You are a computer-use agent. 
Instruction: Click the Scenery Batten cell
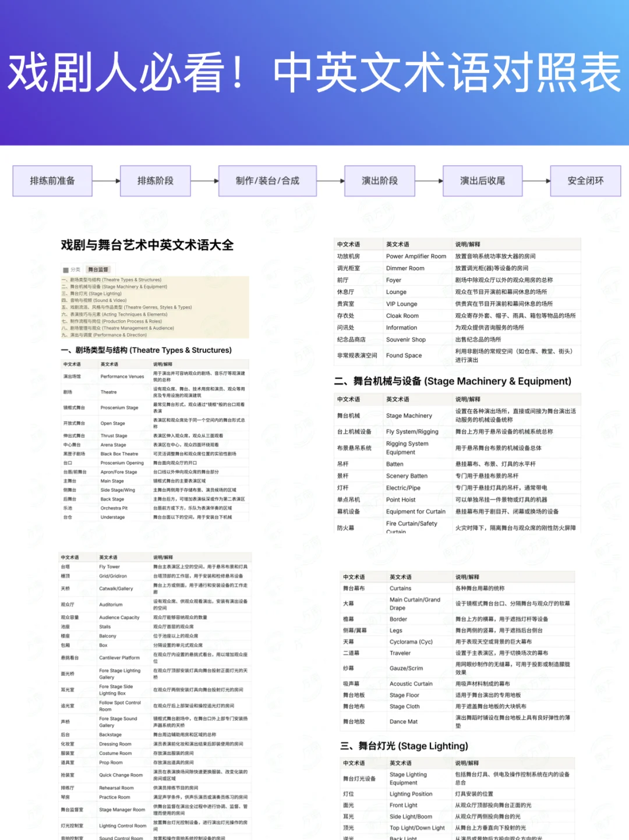[407, 476]
